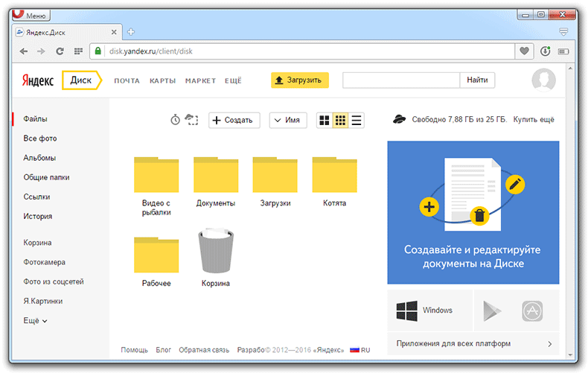Screen dimensions: 588x373
Task: Open the user avatar profile
Action: coord(543,80)
